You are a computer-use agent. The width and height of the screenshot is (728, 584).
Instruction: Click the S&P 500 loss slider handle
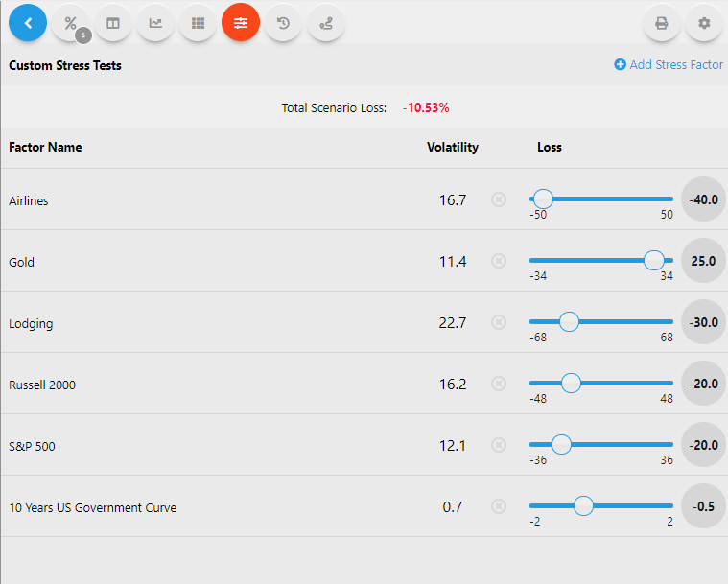tap(561, 444)
